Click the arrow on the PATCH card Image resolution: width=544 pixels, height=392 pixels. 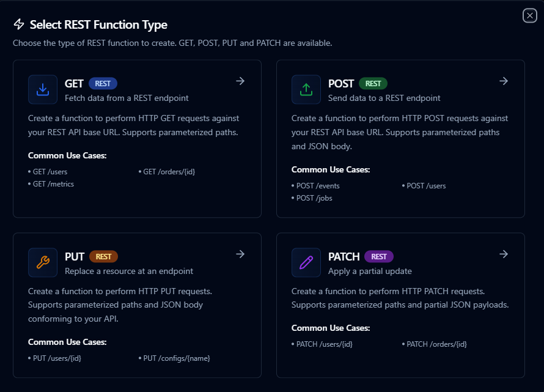pos(503,254)
